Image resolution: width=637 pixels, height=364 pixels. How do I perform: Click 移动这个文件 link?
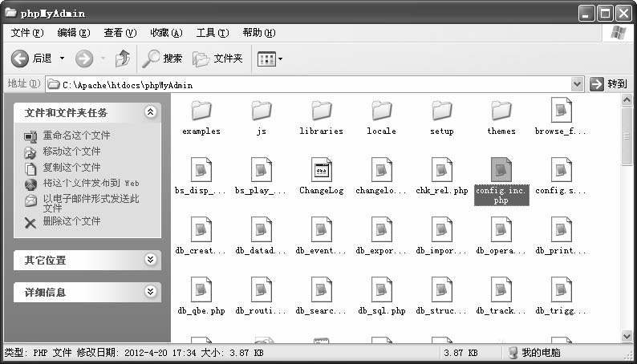(71, 152)
